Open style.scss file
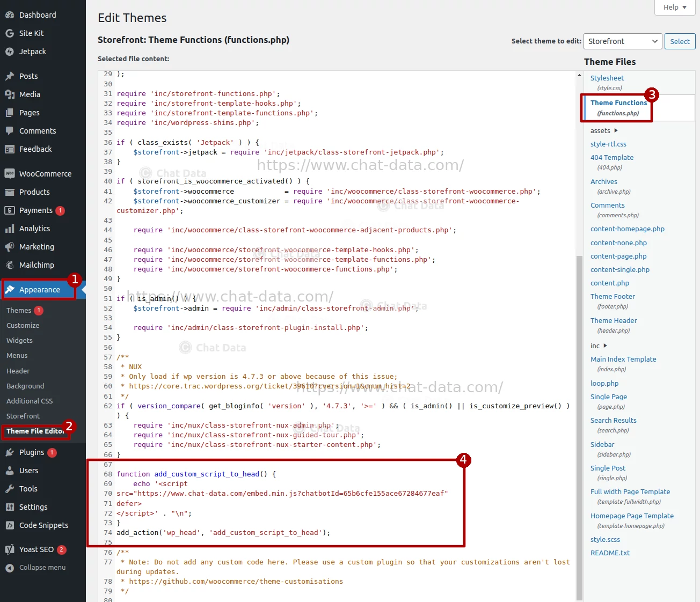 point(605,540)
